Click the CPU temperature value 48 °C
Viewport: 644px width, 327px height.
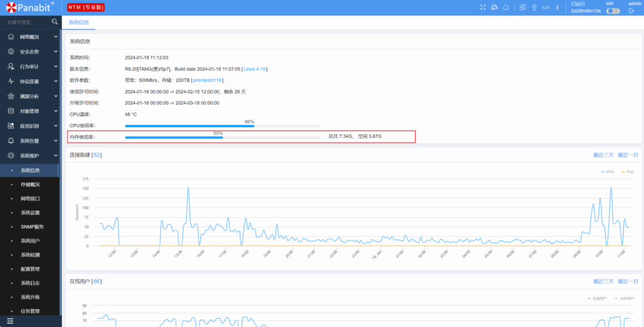(131, 114)
